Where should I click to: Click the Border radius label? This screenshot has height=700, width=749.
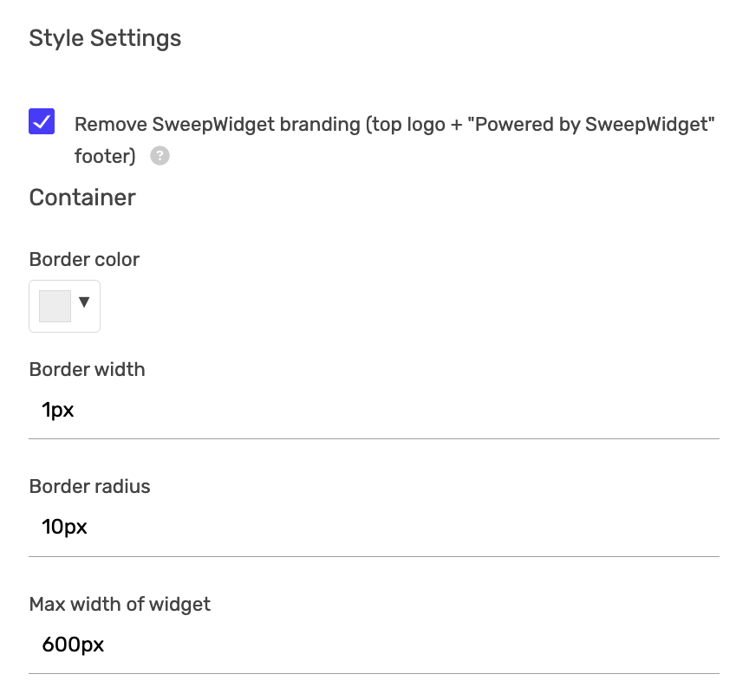(x=89, y=486)
